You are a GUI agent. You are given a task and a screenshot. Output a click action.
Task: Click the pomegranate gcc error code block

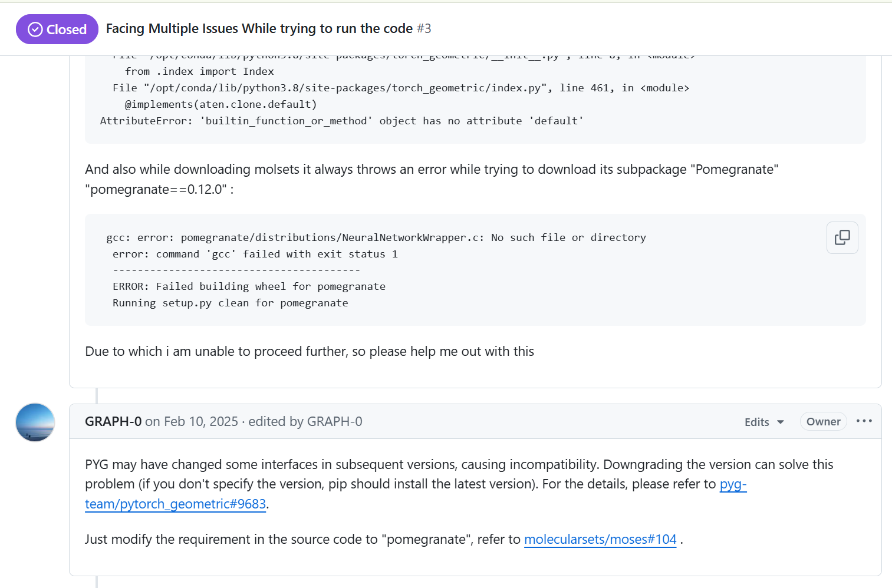point(475,270)
